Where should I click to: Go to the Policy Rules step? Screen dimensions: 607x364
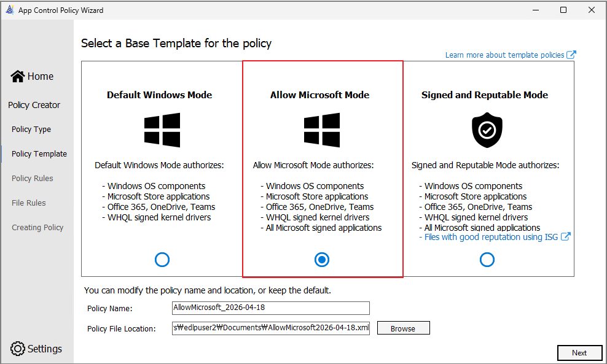click(32, 179)
